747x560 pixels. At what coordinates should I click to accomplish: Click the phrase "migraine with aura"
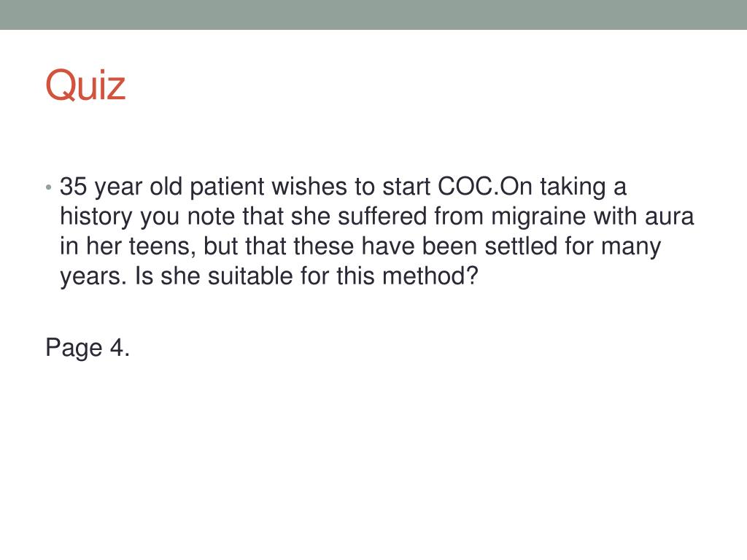point(592,217)
